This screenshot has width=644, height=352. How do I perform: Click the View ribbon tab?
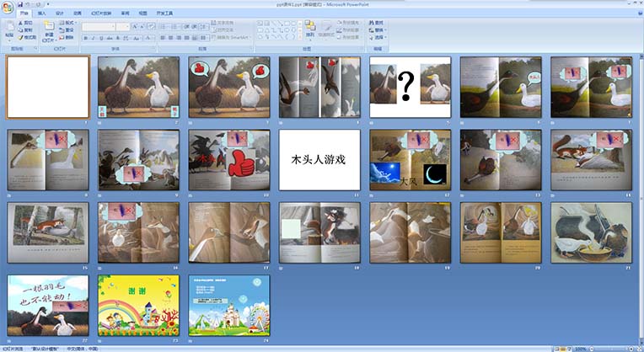(x=143, y=13)
